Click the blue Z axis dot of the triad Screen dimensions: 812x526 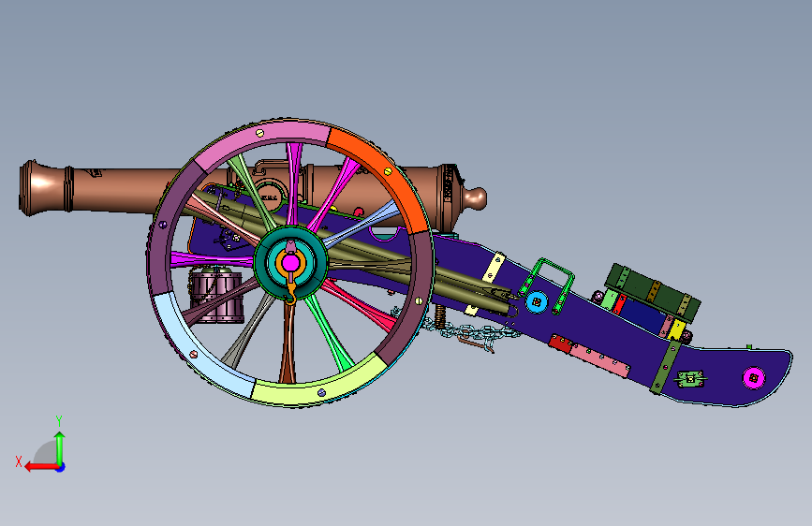point(61,467)
